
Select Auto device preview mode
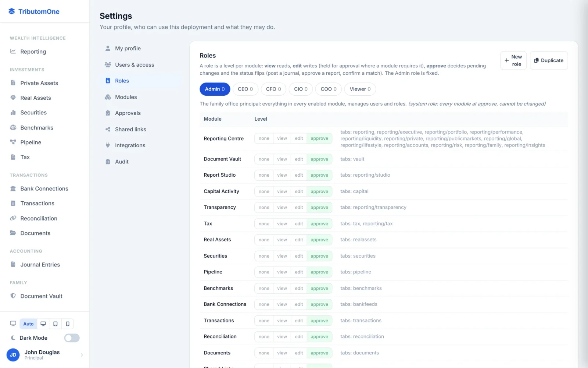(x=28, y=324)
